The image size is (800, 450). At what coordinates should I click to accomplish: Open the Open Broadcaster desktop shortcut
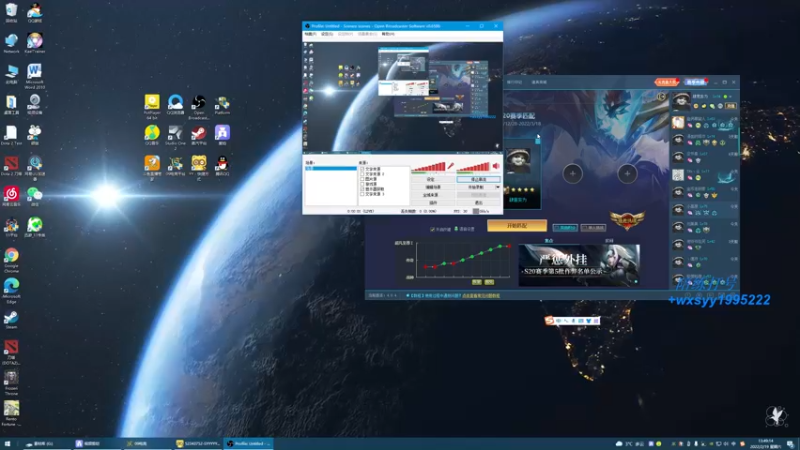(199, 107)
